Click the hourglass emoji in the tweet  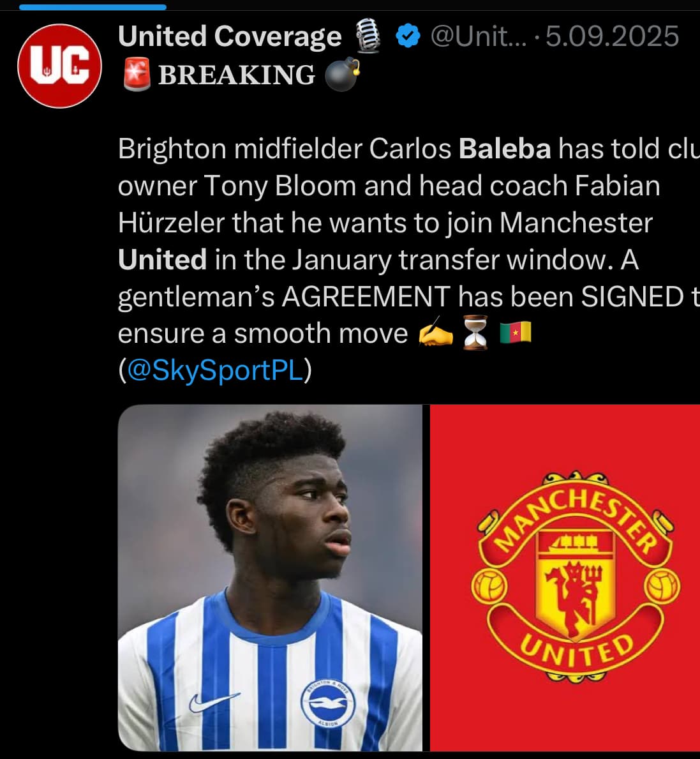coord(475,333)
